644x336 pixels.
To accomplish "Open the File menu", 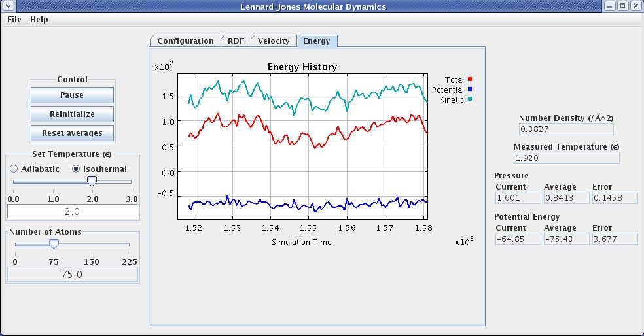I will point(14,19).
